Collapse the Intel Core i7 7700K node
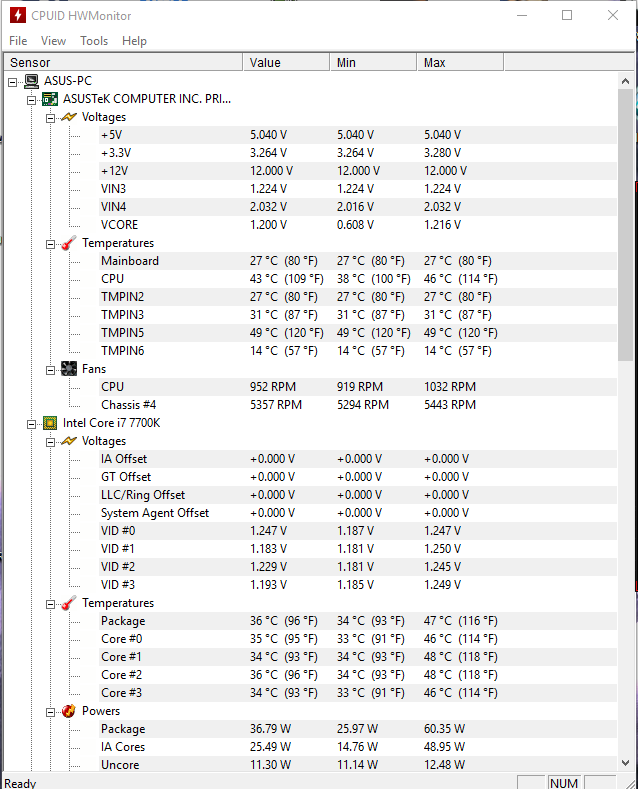638x789 pixels. [31, 424]
